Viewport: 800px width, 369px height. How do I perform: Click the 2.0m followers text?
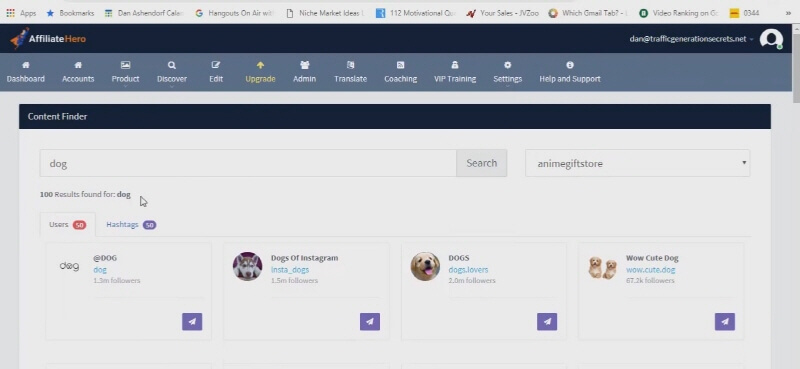click(471, 280)
